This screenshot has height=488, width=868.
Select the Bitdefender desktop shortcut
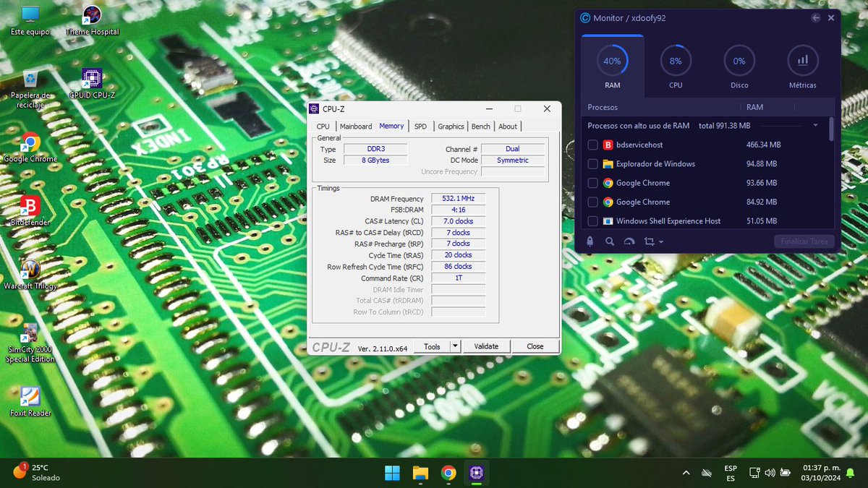pyautogui.click(x=30, y=211)
